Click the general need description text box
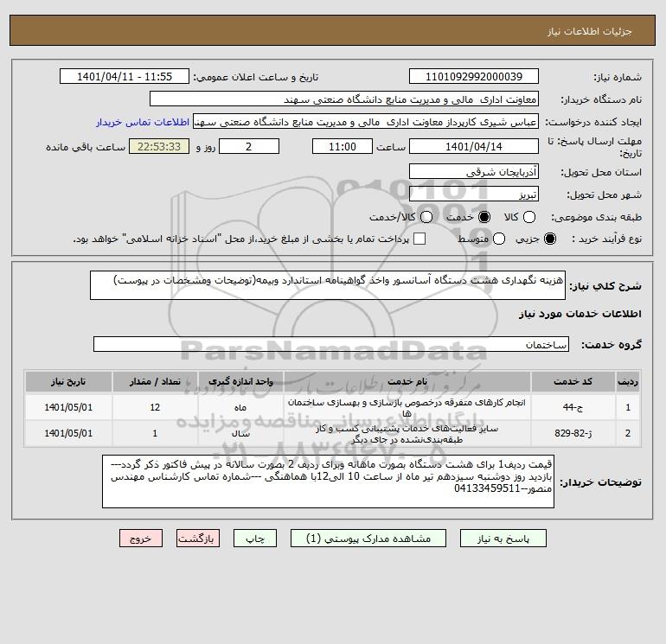 coord(328,285)
